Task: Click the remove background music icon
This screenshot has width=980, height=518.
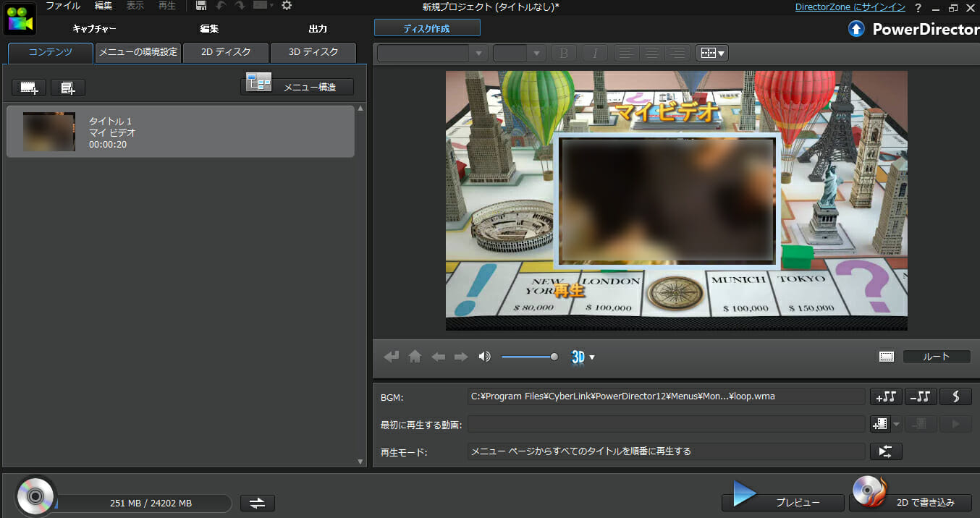Action: pyautogui.click(x=921, y=396)
